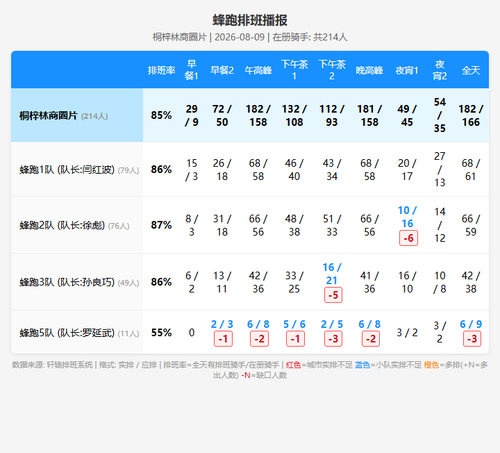Viewport: 500px width, 453px height.
Task: Click the subtitle showing date 2026-08-09
Action: pyautogui.click(x=250, y=37)
